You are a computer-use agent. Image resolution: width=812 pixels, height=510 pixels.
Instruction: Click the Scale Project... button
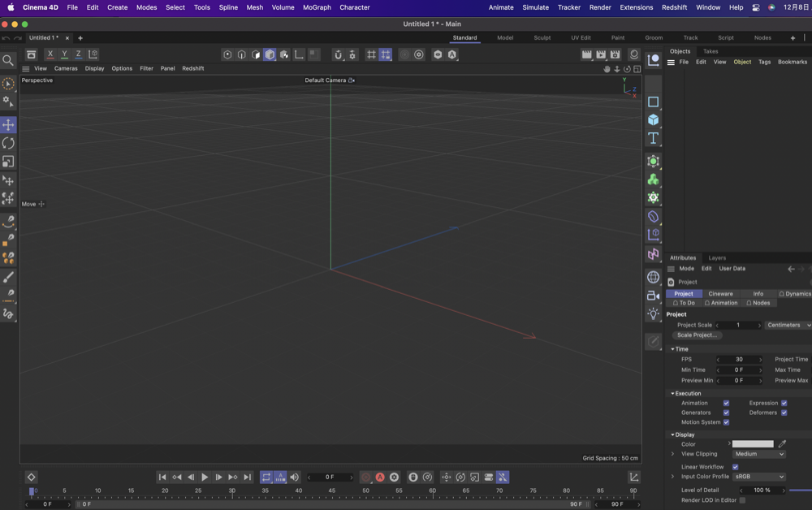pos(697,335)
